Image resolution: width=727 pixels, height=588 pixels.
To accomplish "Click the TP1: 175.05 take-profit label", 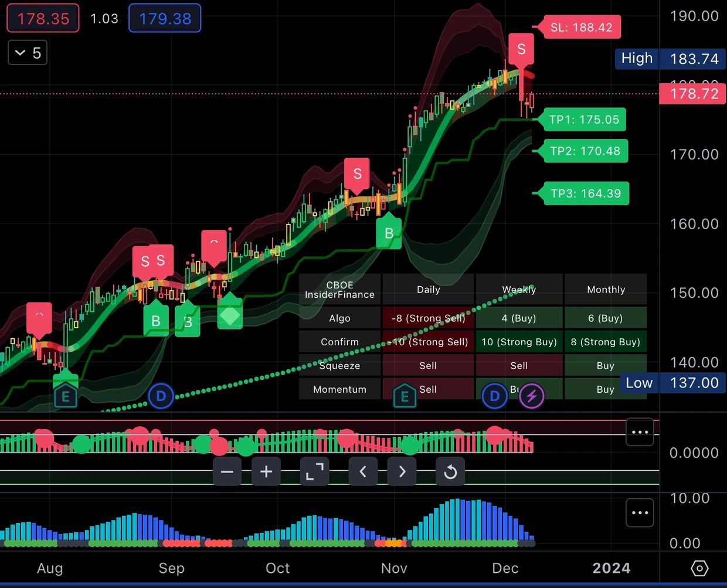I will [584, 120].
